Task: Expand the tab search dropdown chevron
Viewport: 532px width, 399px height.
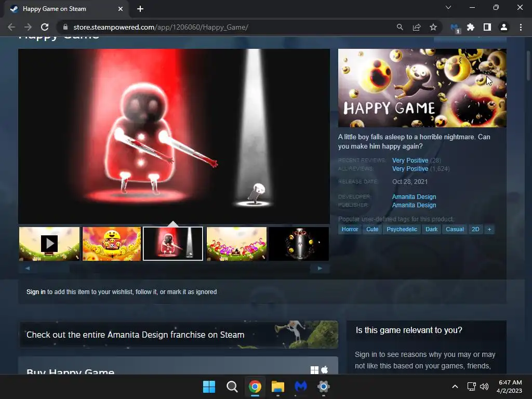Action: 448,7
